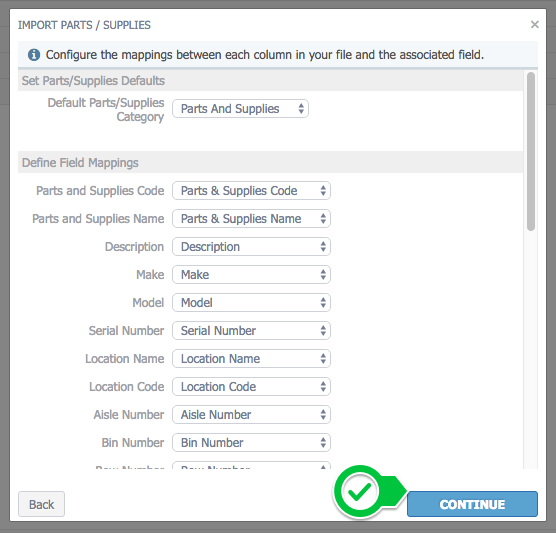Click the green checkmark badge
The width and height of the screenshot is (556, 533).
pos(360,492)
